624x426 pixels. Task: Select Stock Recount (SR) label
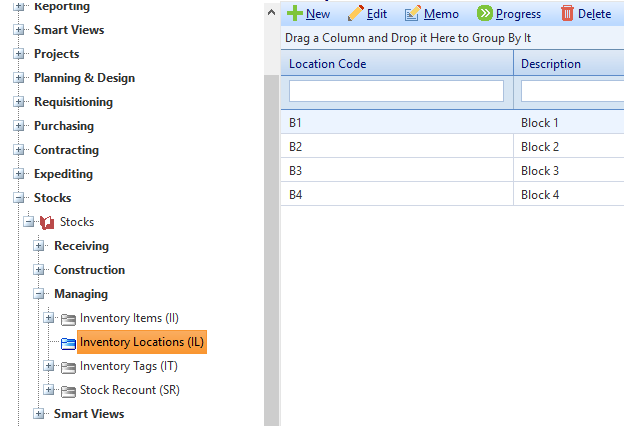[129, 389]
